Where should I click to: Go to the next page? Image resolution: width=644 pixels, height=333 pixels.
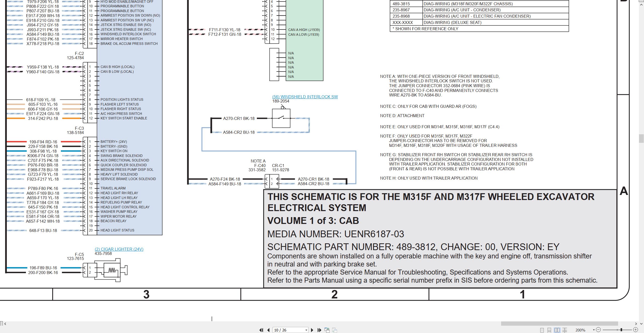(312, 330)
